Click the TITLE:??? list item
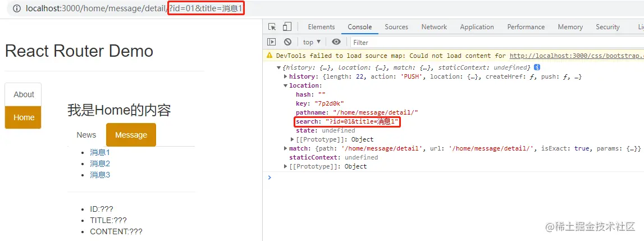Viewport: 644px width, 241px height. 108,220
